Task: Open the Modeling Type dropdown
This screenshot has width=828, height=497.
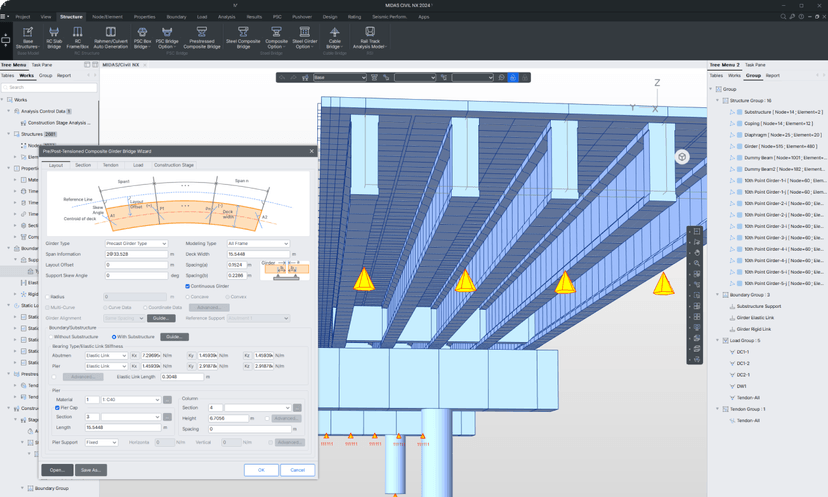Action: (257, 243)
